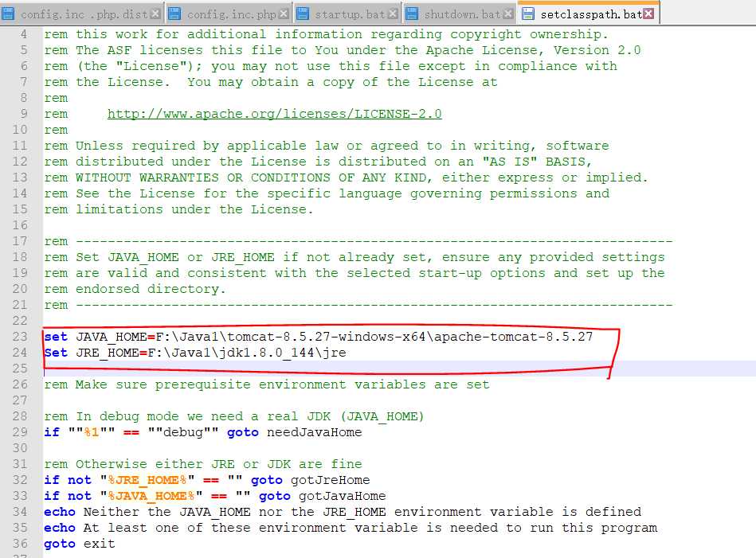Click 'goto exit' on line 36
The height and width of the screenshot is (558, 756).
pyautogui.click(x=80, y=544)
